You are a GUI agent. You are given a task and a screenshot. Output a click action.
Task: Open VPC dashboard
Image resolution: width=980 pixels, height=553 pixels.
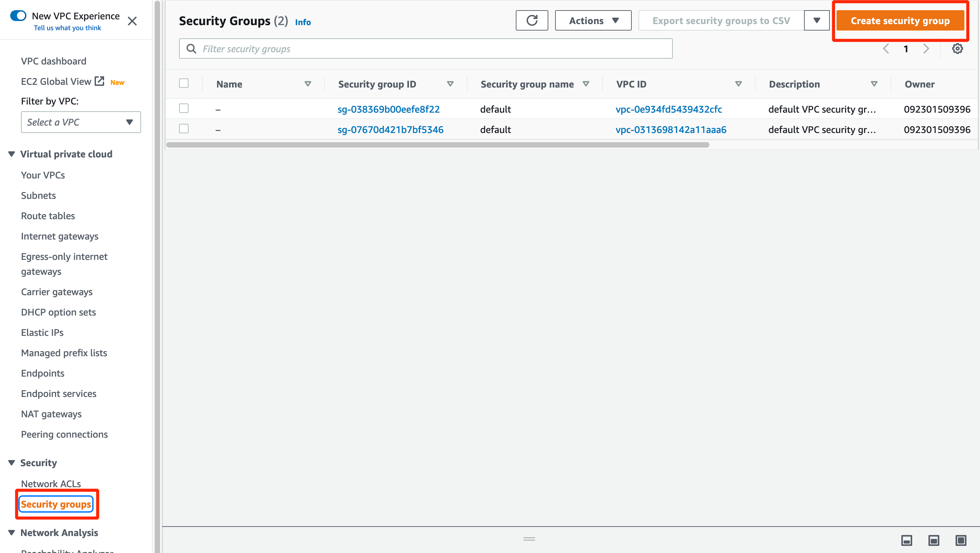tap(54, 61)
